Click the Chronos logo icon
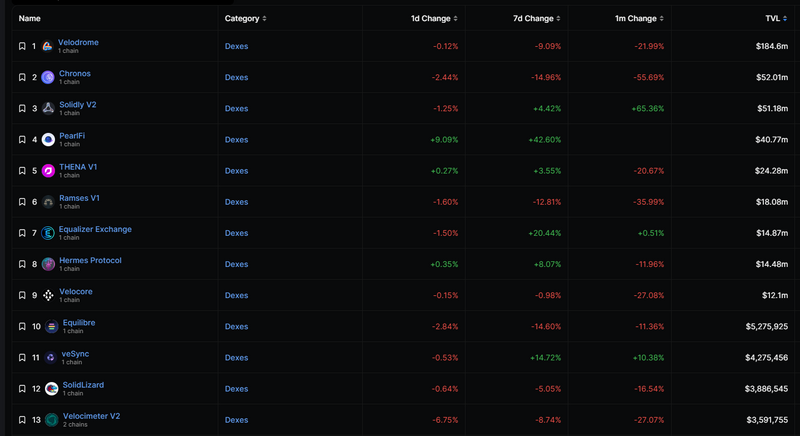 pos(48,78)
